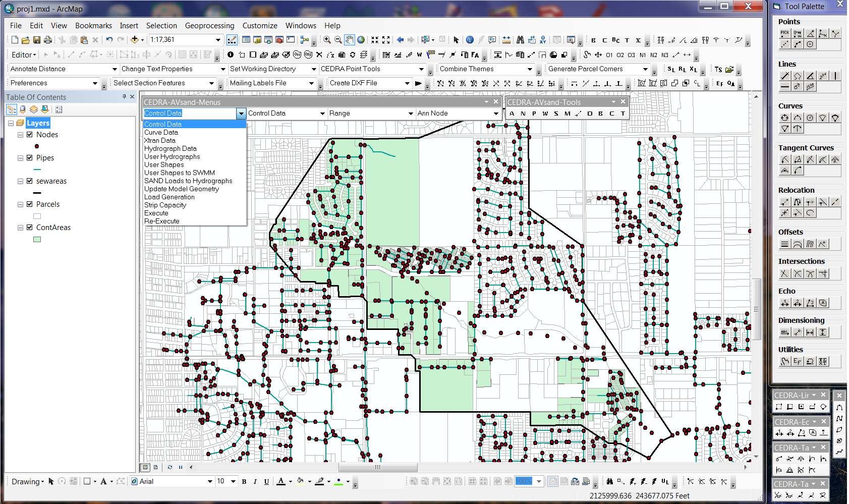Open a map file with Open icon

[x=26, y=40]
